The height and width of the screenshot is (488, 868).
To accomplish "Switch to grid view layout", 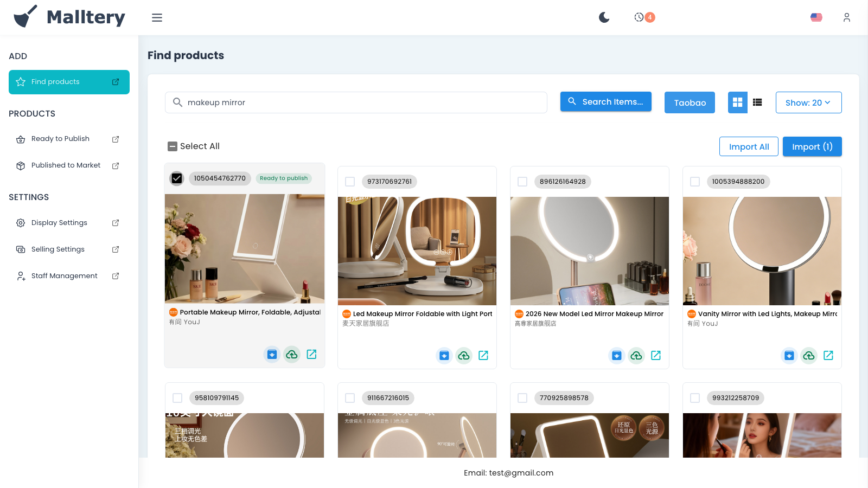I will [x=737, y=102].
